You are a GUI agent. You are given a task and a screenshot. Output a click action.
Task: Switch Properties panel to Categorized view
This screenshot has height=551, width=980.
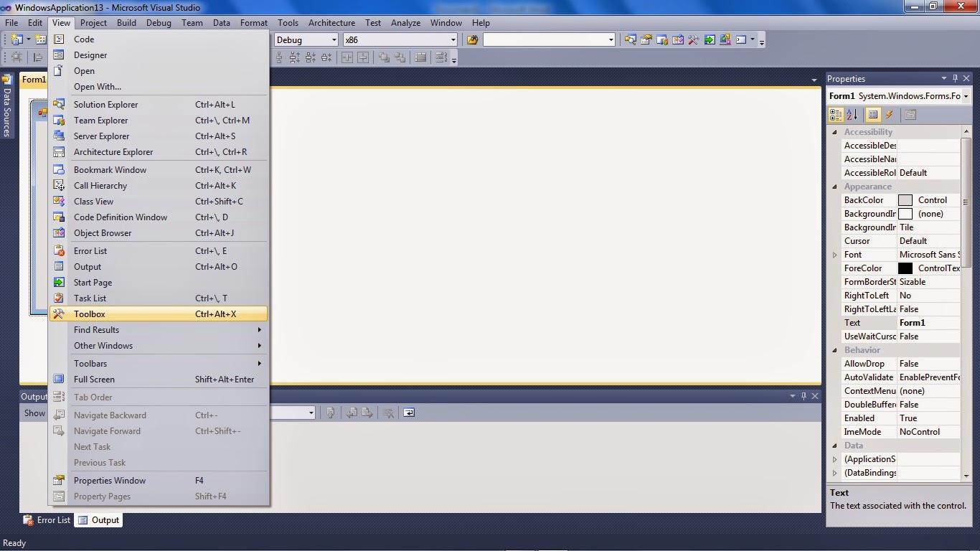pyautogui.click(x=837, y=114)
